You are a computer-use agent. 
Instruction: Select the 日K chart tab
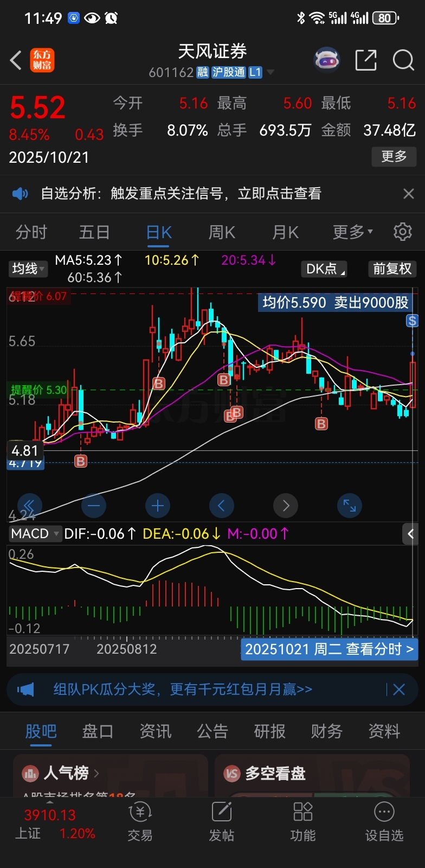(159, 232)
